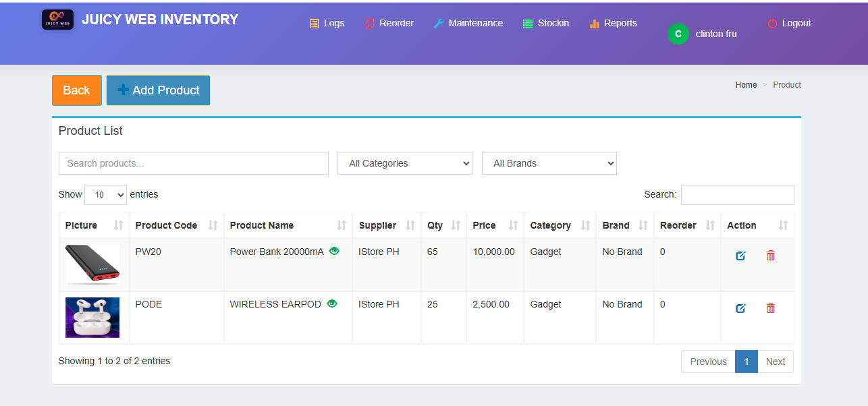
Task: Go to Home via the breadcrumb link
Action: pyautogui.click(x=746, y=84)
